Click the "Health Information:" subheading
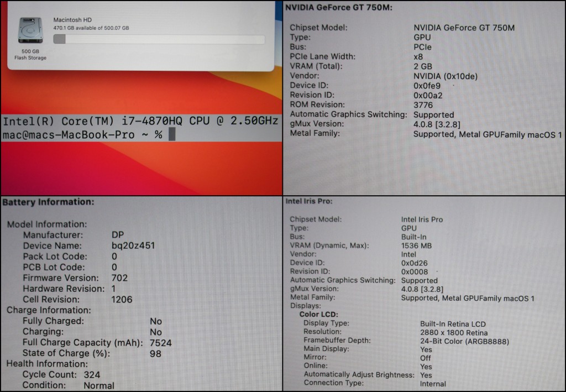Screen dimensions: 566x392 (47, 364)
